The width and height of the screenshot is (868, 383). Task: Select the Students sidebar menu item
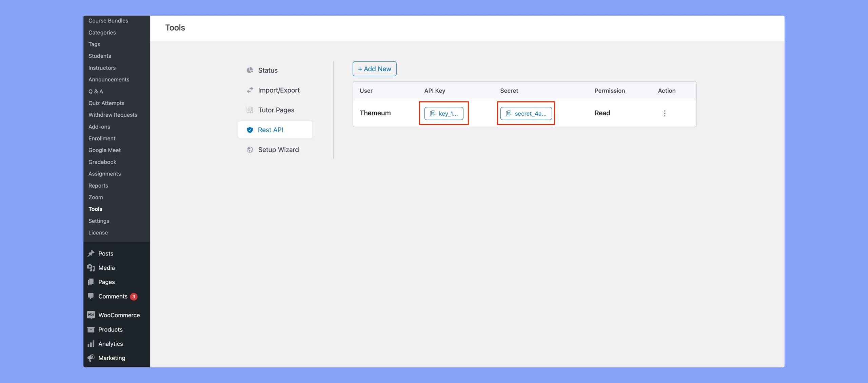tap(100, 56)
